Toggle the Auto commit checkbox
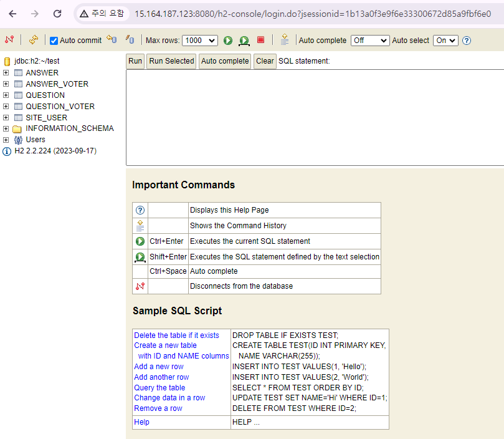The width and height of the screenshot is (504, 439). click(54, 41)
